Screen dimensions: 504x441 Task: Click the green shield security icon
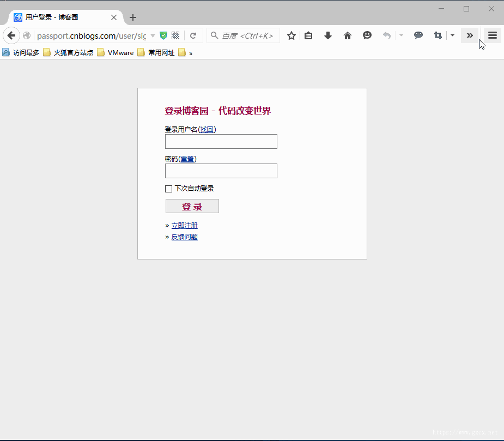pyautogui.click(x=163, y=35)
